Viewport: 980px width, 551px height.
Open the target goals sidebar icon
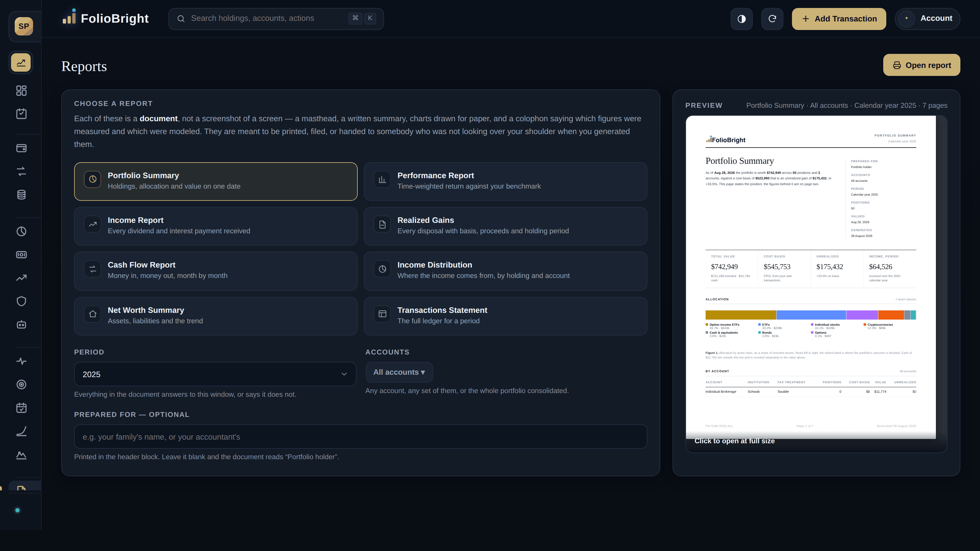(21, 384)
